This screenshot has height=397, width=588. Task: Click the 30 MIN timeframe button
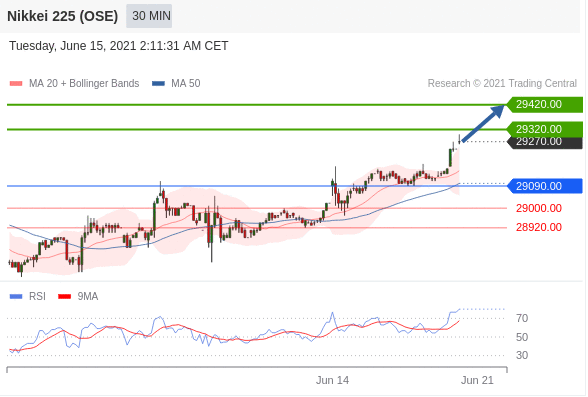point(149,16)
